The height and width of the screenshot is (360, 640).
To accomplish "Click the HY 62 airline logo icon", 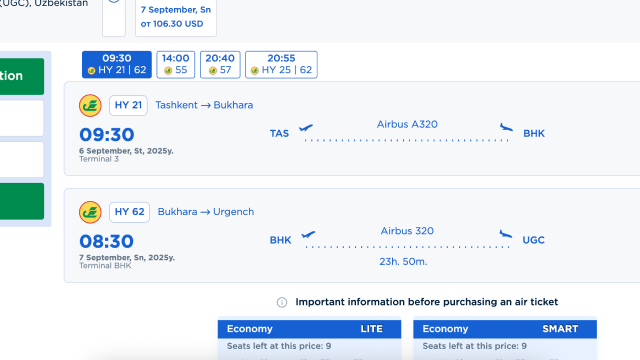I will (90, 212).
